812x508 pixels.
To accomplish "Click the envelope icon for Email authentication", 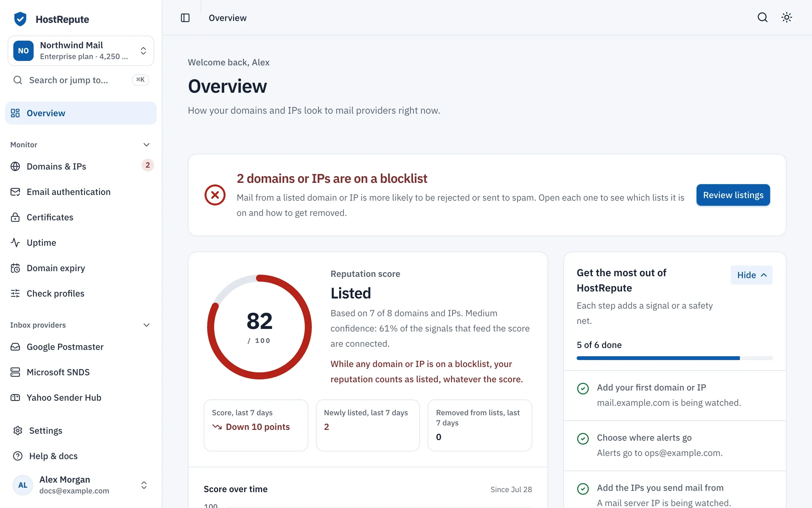I will click(x=15, y=192).
